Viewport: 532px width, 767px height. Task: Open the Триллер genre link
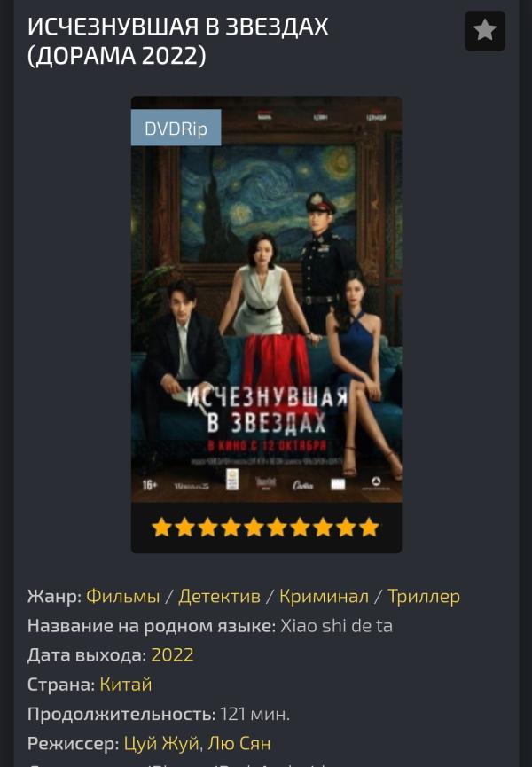[424, 596]
